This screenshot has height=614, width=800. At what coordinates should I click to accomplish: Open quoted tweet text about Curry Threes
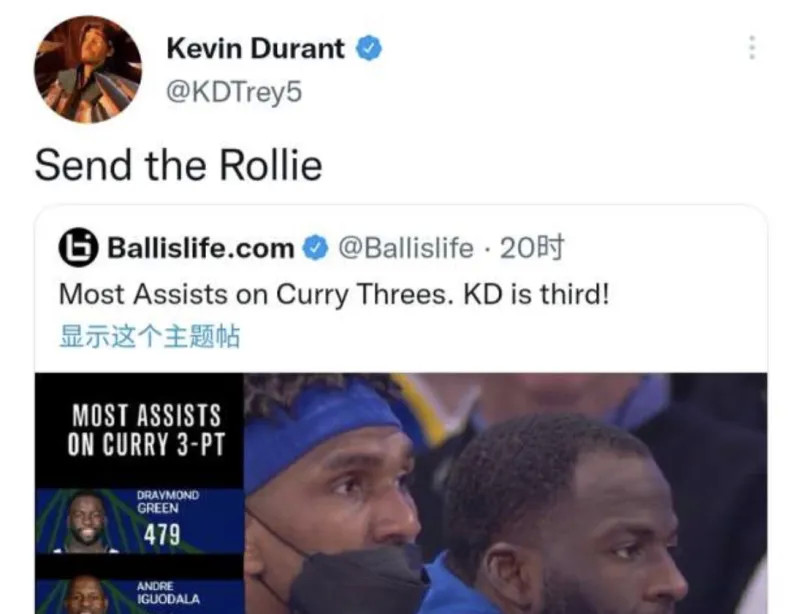(334, 294)
